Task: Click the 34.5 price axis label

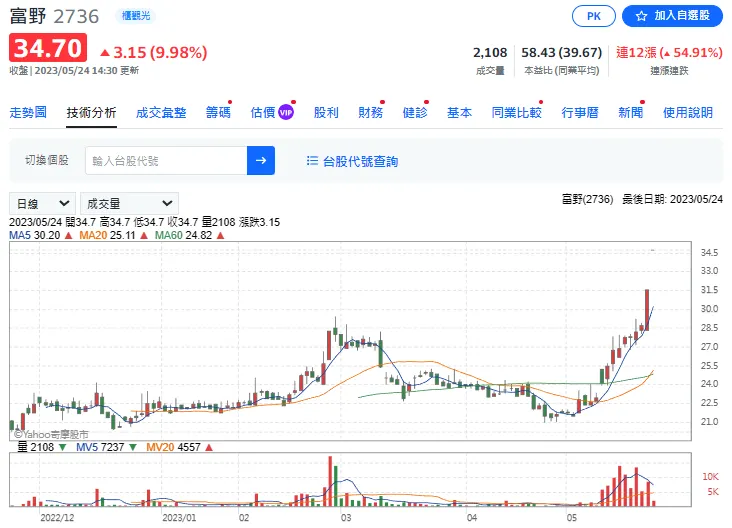Action: click(x=709, y=253)
